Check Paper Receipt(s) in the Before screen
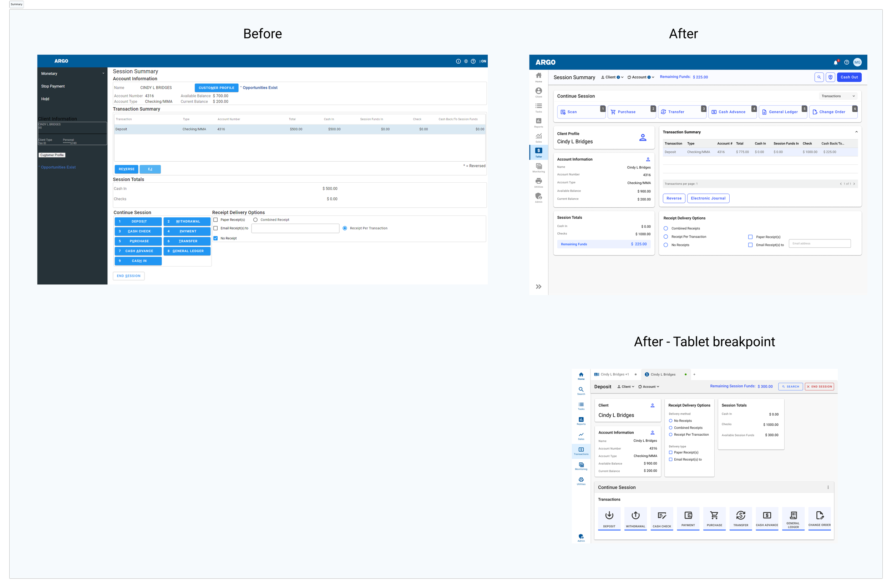The width and height of the screenshot is (892, 588). (216, 220)
